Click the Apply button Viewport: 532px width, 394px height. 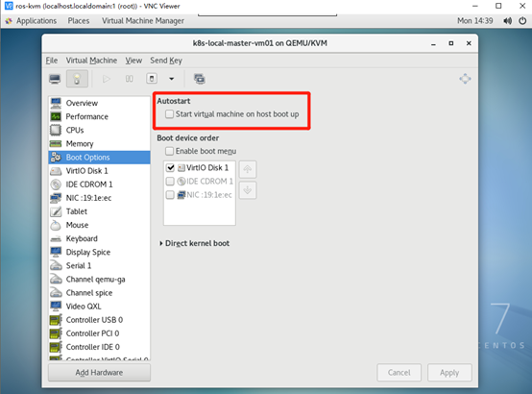pyautogui.click(x=449, y=373)
